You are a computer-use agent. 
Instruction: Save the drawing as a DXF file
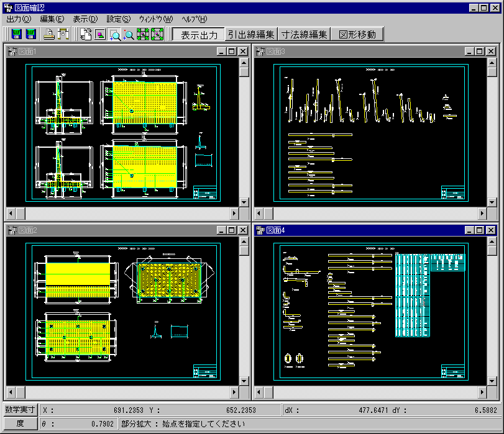[x=31, y=34]
